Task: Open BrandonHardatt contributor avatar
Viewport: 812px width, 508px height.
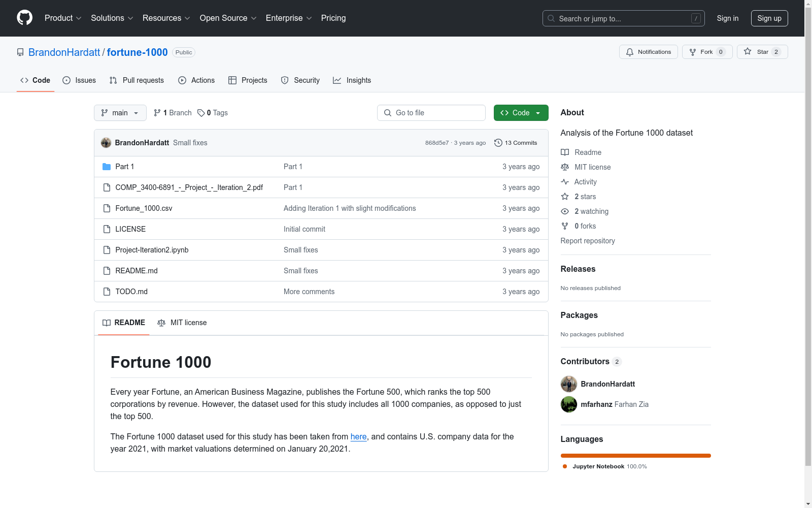Action: coord(569,384)
